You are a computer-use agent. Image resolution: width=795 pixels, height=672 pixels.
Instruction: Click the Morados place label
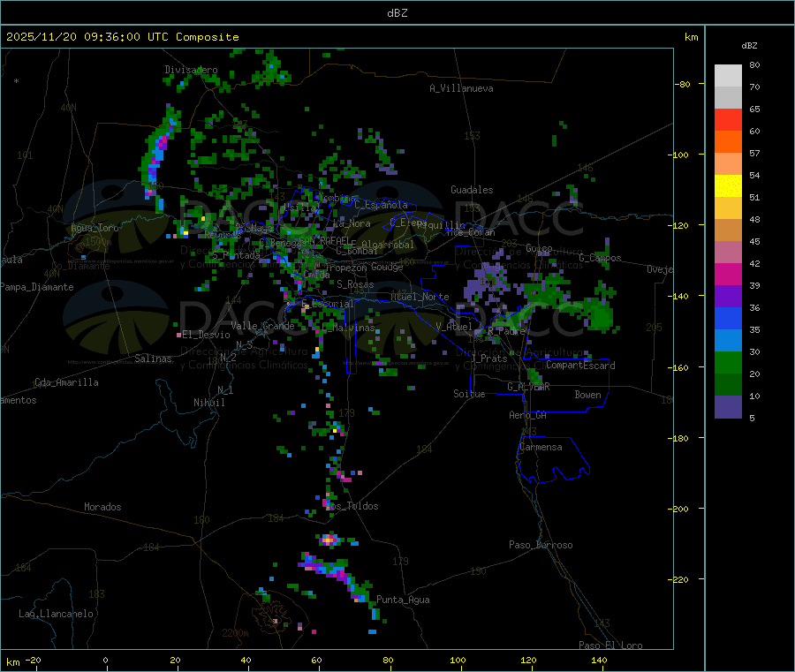pyautogui.click(x=103, y=507)
